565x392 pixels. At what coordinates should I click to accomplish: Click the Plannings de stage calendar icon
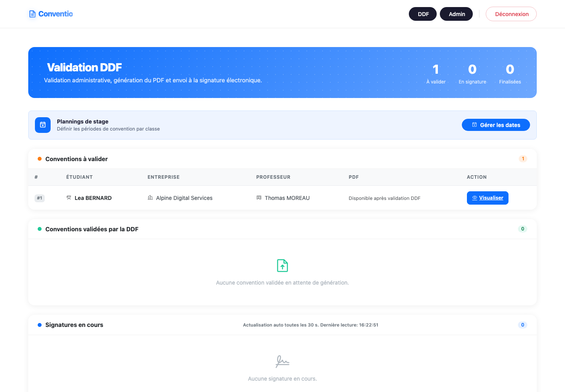pyautogui.click(x=43, y=125)
